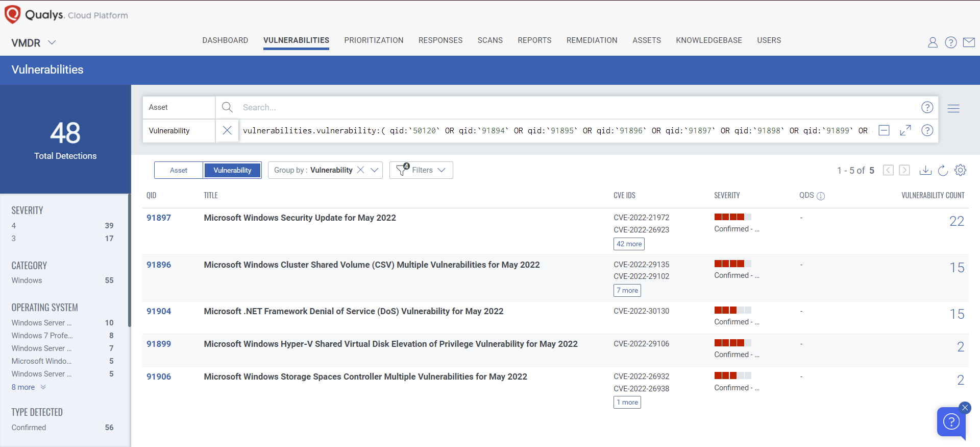Screen dimensions: 980x447
Task: Go to next results page arrow
Action: (x=904, y=170)
